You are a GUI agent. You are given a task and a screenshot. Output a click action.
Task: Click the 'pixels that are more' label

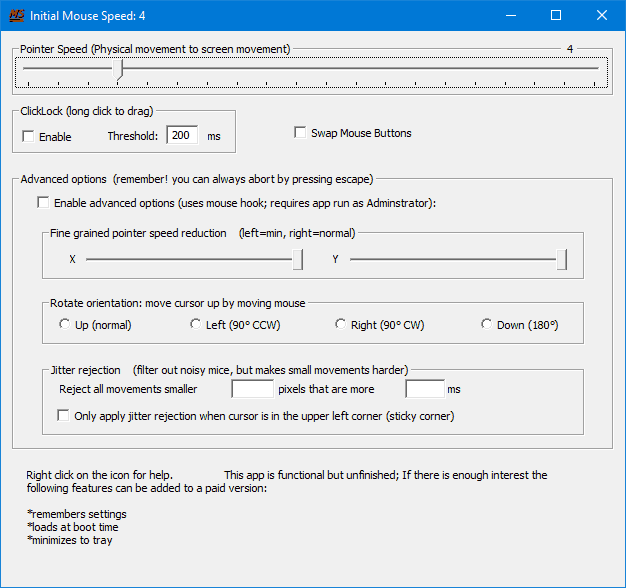click(326, 389)
